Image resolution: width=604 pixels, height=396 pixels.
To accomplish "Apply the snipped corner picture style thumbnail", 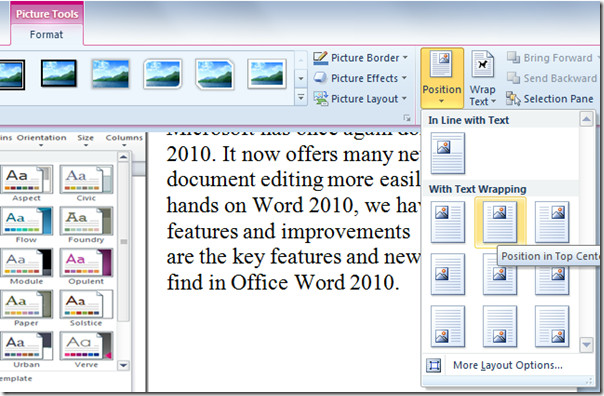I will tap(214, 74).
